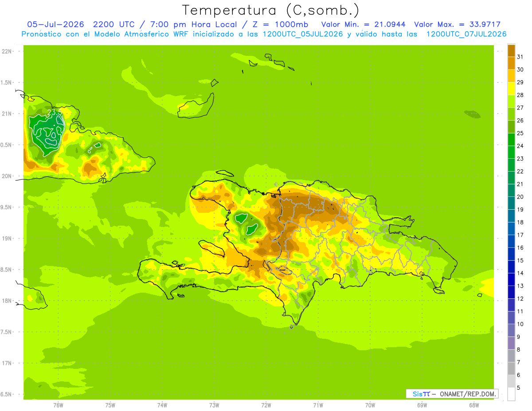Select the lime legend swatch between 27 and 28
Image resolution: width=532 pixels, height=411 pixels.
[x=512, y=101]
